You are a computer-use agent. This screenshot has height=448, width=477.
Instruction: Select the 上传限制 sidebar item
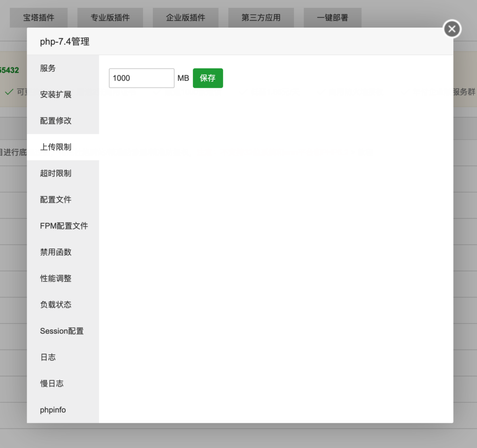(x=56, y=147)
